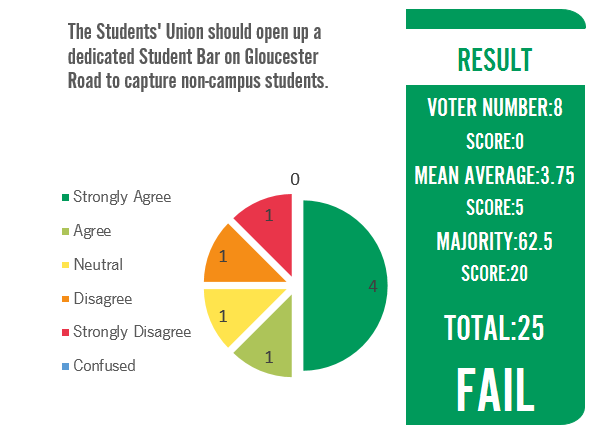This screenshot has height=442, width=604.
Task: Click the 0 data label above the pie
Action: pyautogui.click(x=295, y=179)
